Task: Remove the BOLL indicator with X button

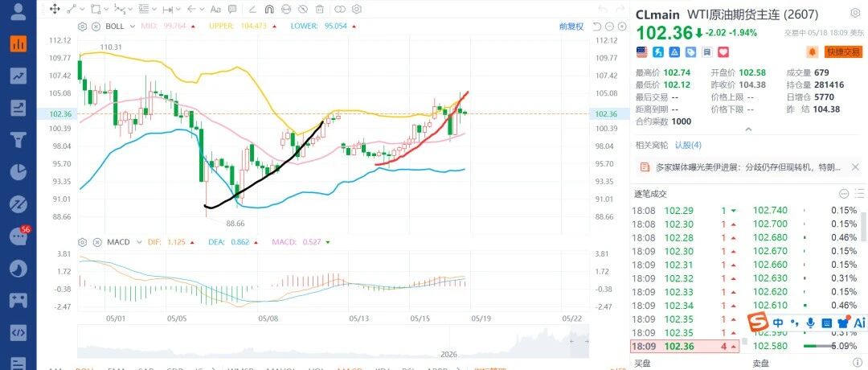Action: 96,26
